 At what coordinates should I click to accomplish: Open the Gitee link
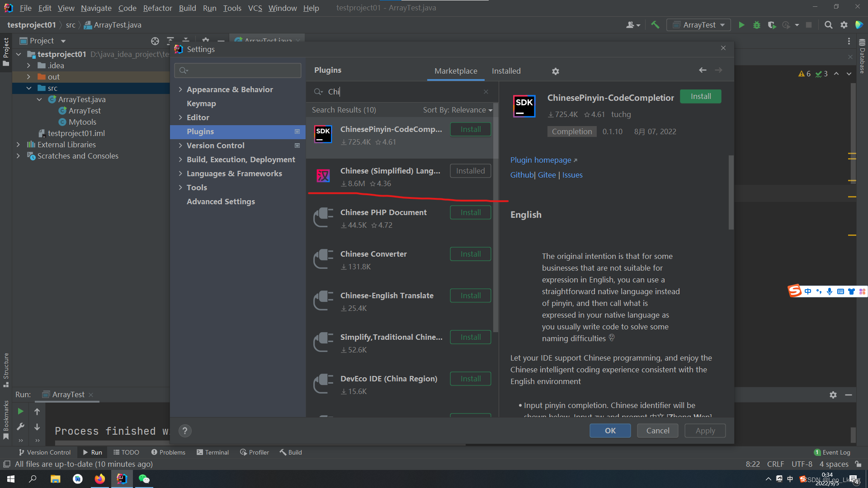click(547, 175)
